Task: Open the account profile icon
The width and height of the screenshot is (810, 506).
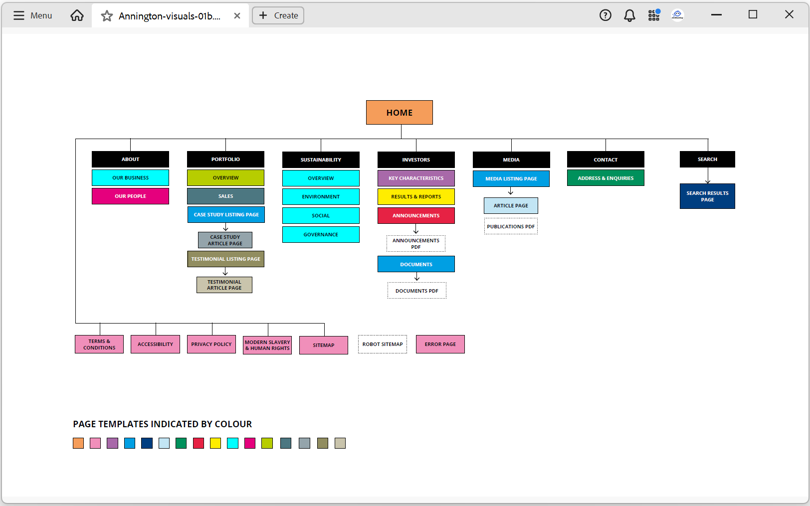Action: pos(677,16)
